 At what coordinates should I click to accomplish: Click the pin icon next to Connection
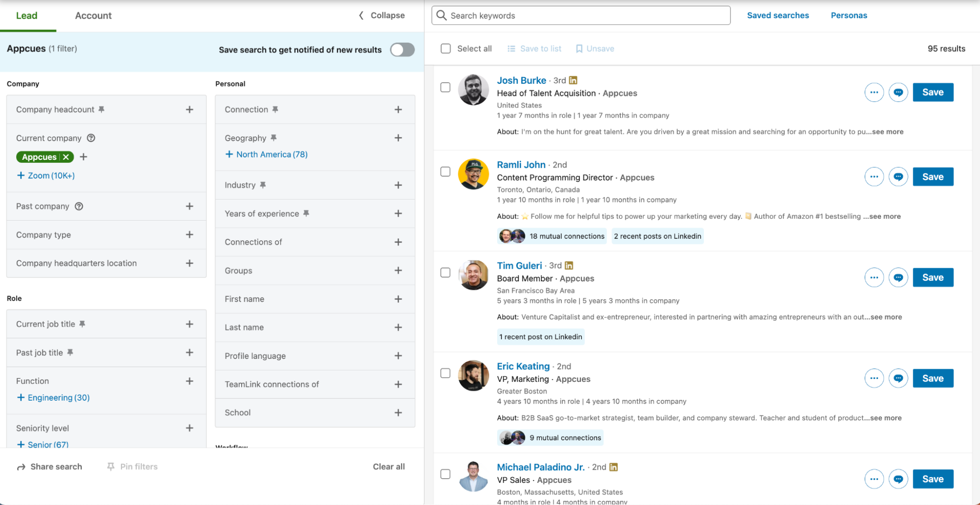pos(275,109)
